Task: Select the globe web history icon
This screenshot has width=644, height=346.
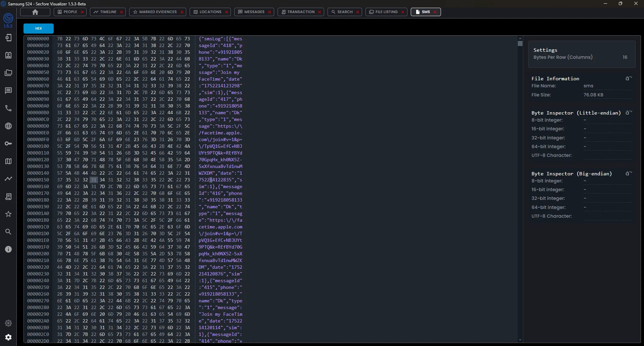Action: (x=8, y=126)
